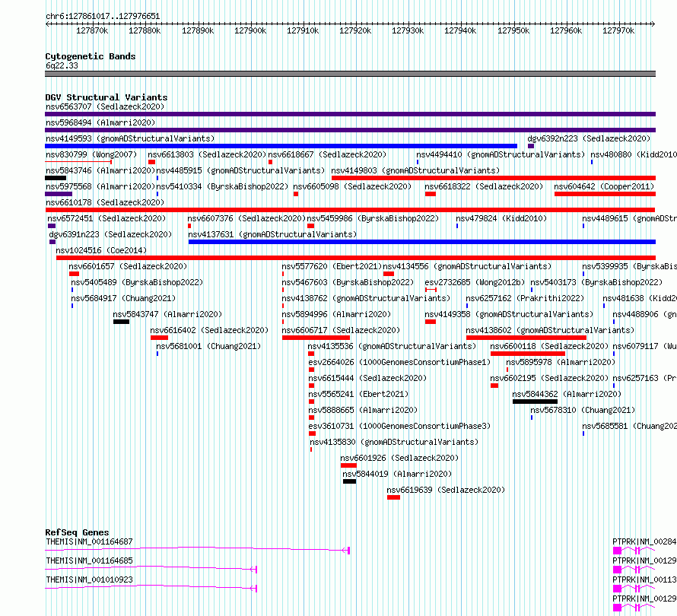Select the nsv6613803 (Sedlazeck2020) variant label

207,154
